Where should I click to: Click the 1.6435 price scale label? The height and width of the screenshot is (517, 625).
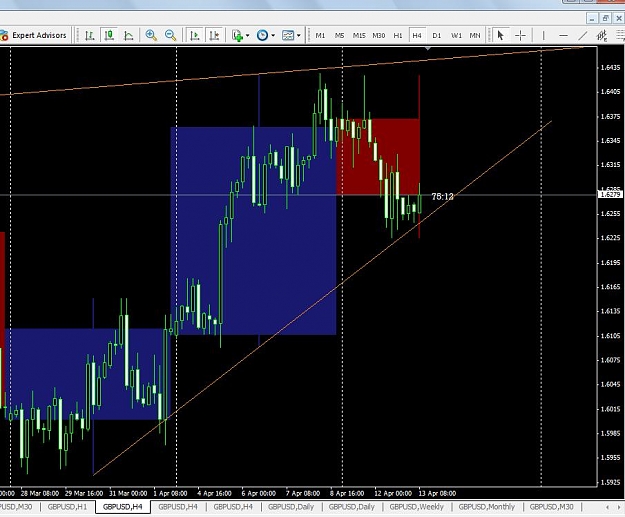click(x=610, y=67)
